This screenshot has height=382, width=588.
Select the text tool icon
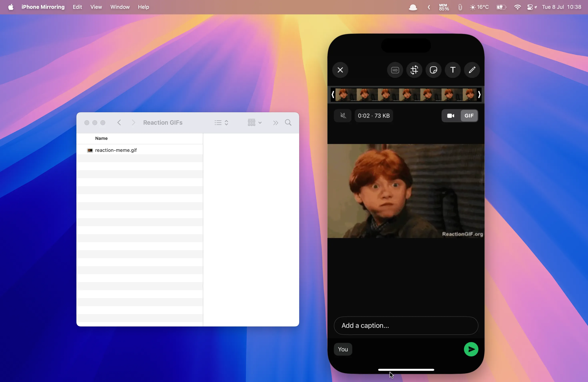point(453,70)
